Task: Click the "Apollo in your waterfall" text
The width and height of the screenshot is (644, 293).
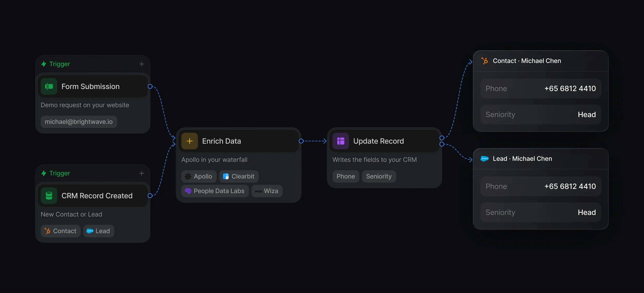Action: tap(214, 160)
